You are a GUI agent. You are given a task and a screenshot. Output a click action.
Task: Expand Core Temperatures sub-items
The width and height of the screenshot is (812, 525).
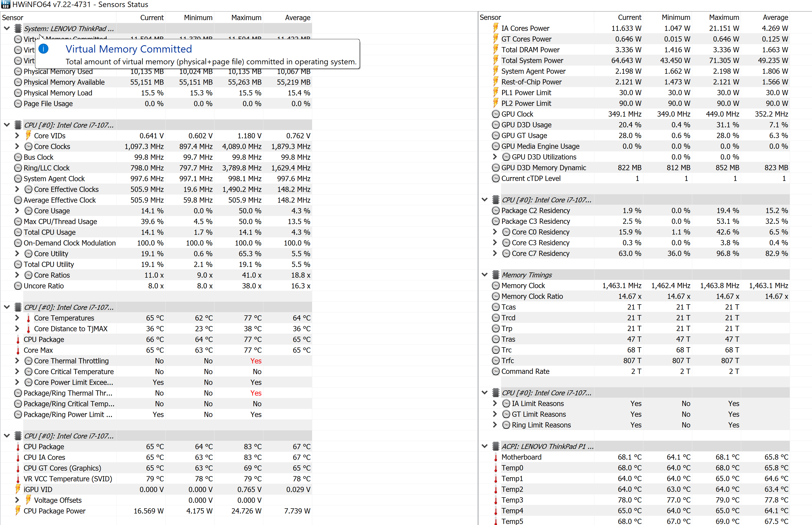click(x=17, y=318)
